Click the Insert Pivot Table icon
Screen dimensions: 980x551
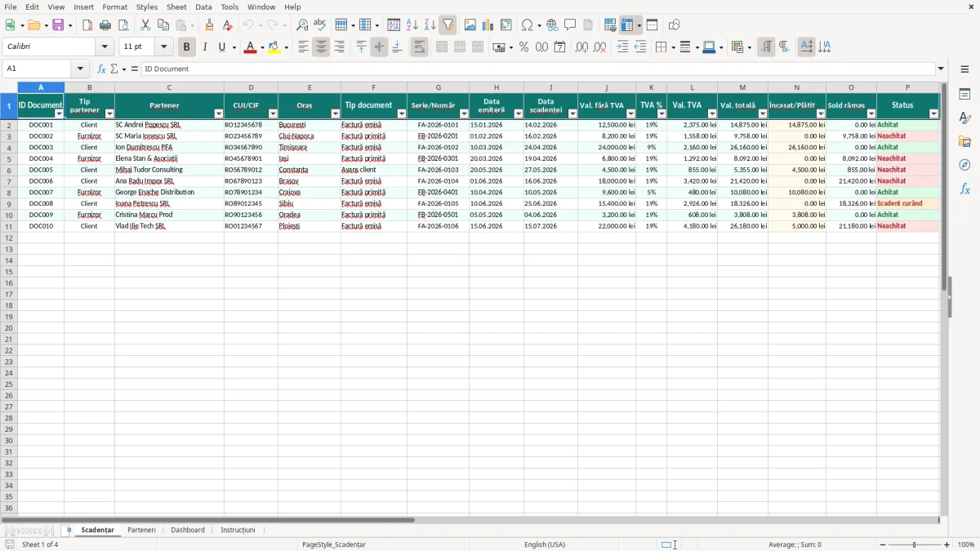pos(506,25)
